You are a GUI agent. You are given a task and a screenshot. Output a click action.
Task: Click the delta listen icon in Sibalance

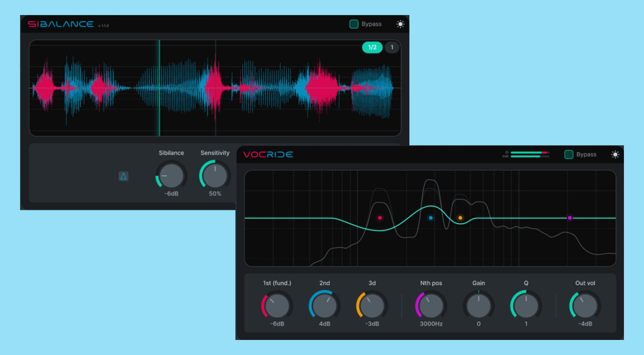[123, 176]
